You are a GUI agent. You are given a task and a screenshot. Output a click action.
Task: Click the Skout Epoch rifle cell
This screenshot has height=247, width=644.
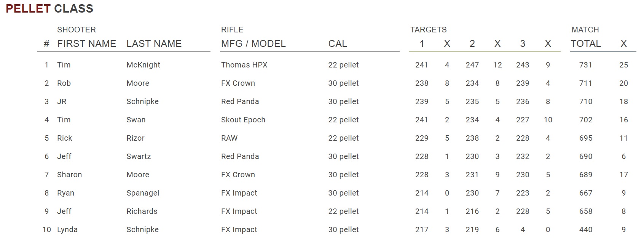(243, 120)
